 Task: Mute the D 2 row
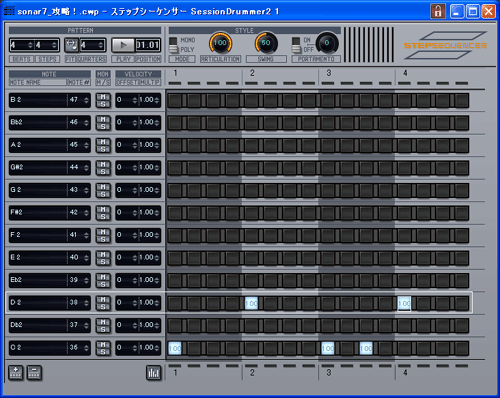[x=103, y=299]
